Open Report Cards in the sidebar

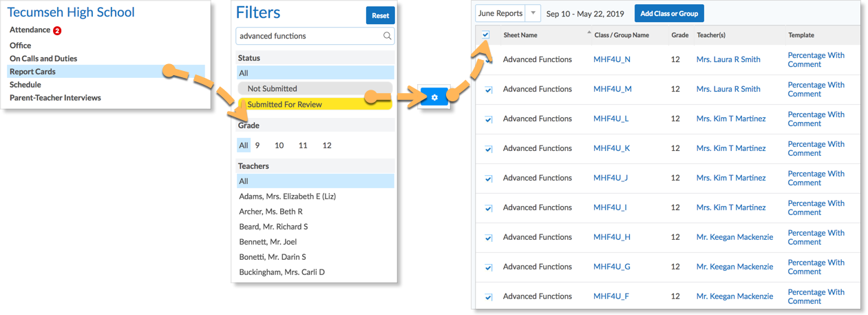point(33,72)
